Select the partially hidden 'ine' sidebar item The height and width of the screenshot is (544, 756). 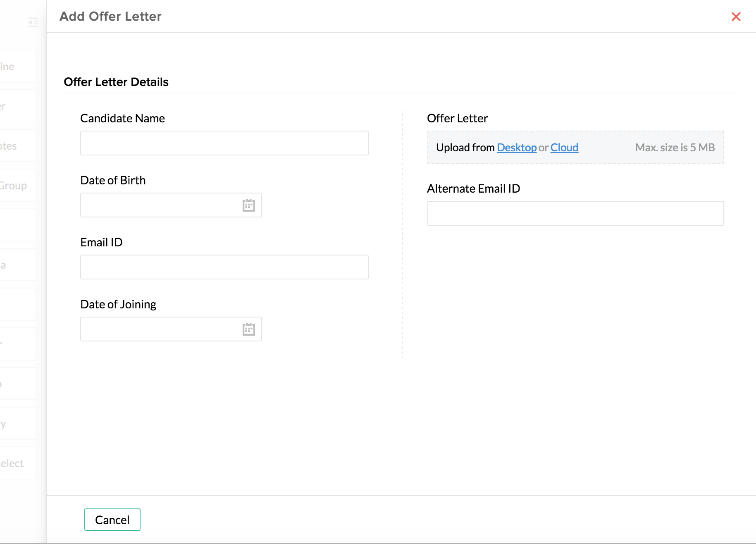(8, 67)
